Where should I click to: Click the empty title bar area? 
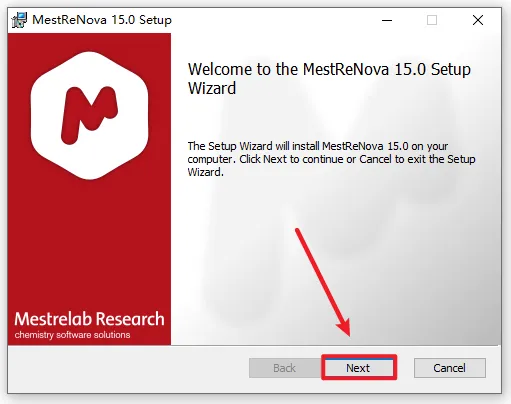click(x=273, y=20)
